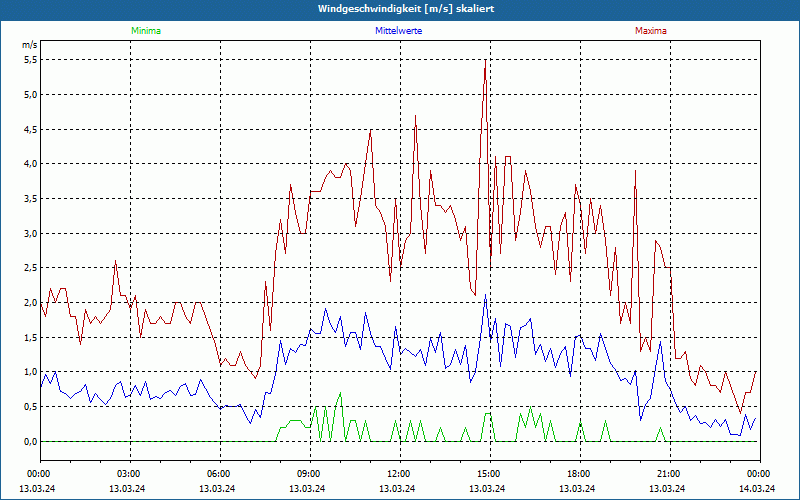
Task: Click the green Minima legend label
Action: (x=146, y=31)
